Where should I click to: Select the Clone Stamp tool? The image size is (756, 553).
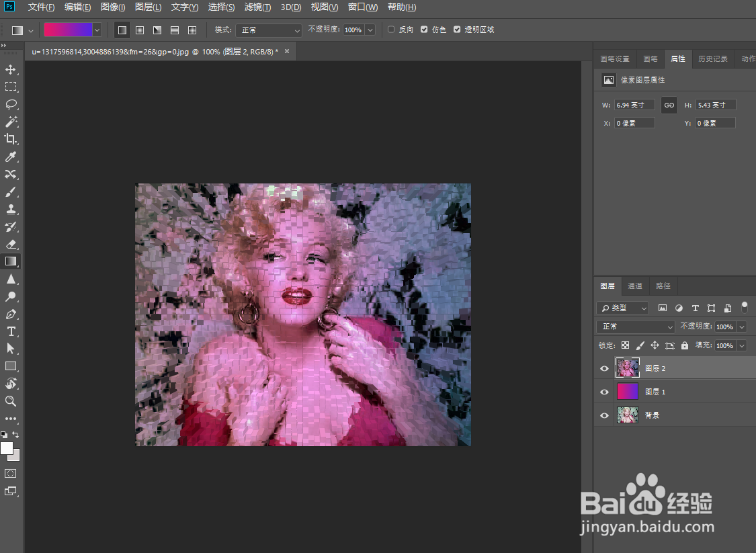point(11,209)
